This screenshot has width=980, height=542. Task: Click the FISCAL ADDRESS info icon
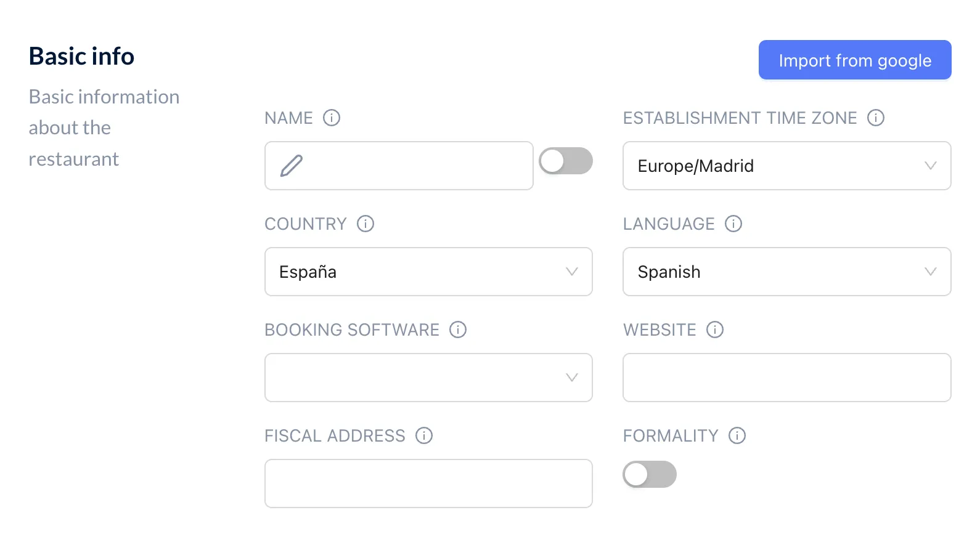424,435
